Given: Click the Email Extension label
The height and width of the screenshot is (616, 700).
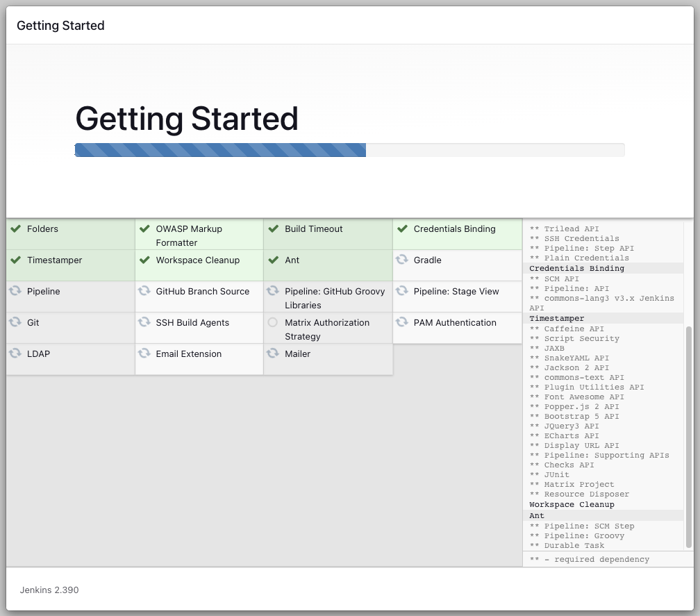Looking at the screenshot, I should pyautogui.click(x=188, y=354).
